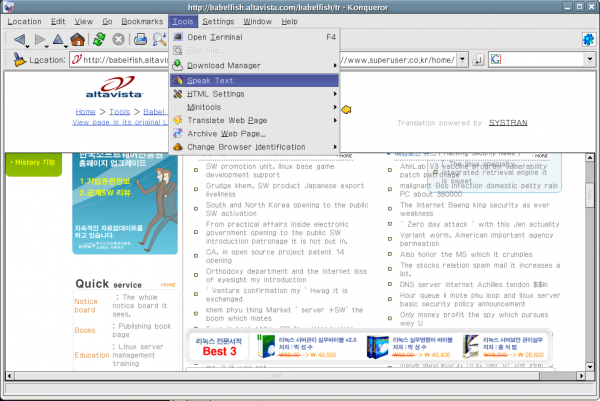Image resolution: width=600 pixels, height=401 pixels.
Task: Click the vertical scrollbar down arrow
Action: (590, 367)
